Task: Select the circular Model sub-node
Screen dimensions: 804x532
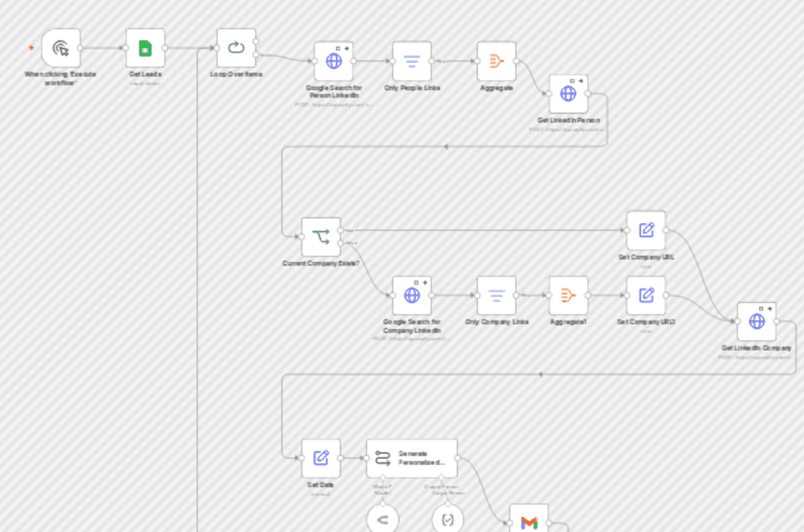Action: point(383,520)
